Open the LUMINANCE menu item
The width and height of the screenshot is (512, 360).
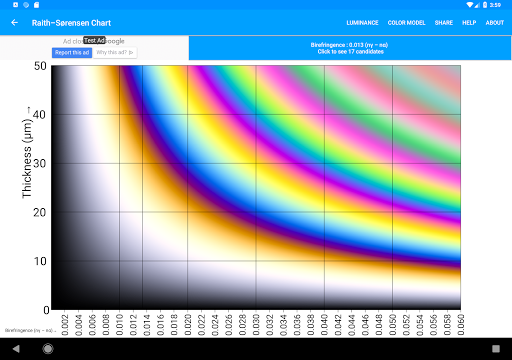pos(362,23)
